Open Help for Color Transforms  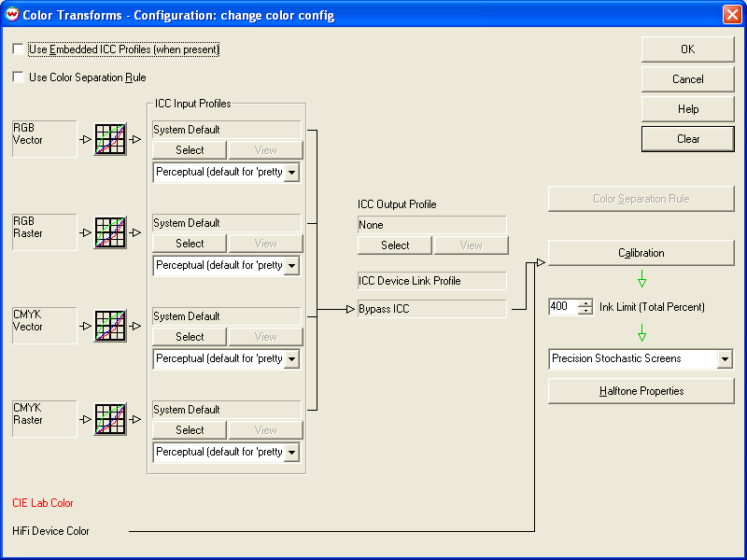pyautogui.click(x=687, y=109)
